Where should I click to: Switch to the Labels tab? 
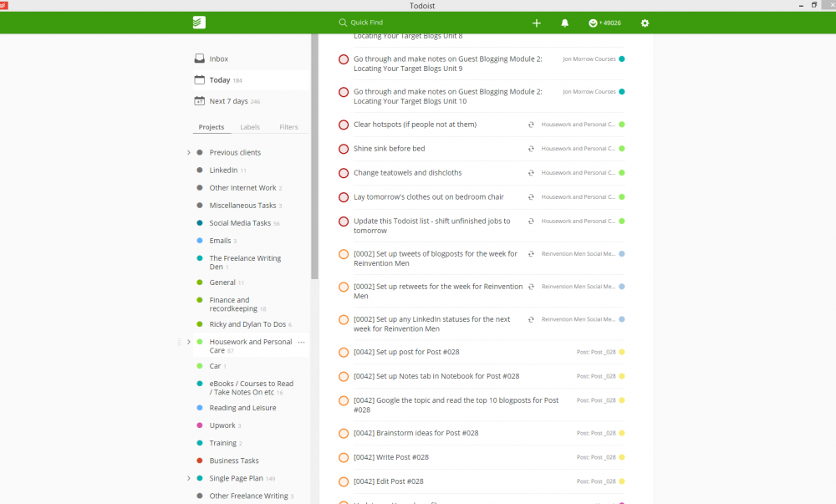pos(250,127)
